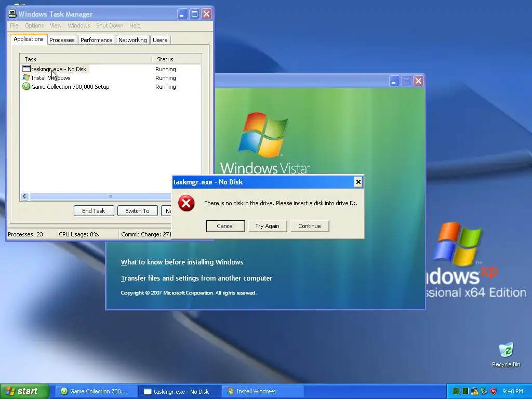
Task: Click the End Task button
Action: coord(94,211)
